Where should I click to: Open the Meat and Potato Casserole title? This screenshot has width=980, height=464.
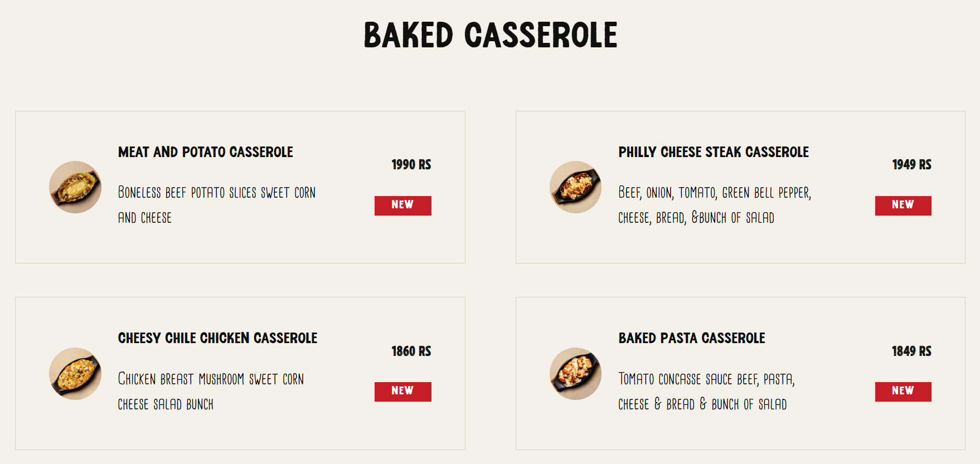coord(206,152)
